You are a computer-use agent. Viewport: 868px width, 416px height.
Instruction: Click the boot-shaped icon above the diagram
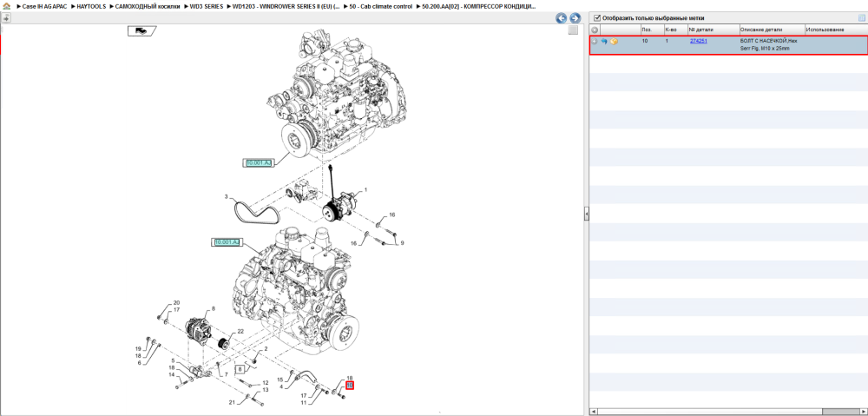(142, 31)
